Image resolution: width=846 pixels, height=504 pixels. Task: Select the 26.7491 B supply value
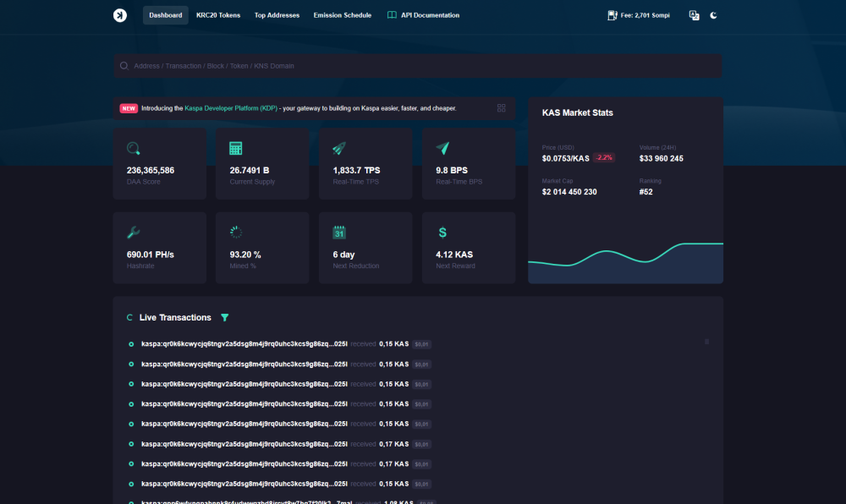click(250, 170)
